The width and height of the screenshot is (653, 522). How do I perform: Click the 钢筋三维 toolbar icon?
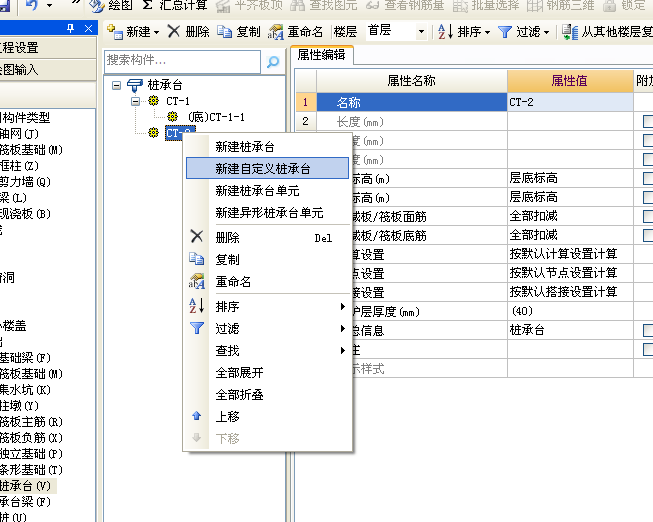[535, 5]
